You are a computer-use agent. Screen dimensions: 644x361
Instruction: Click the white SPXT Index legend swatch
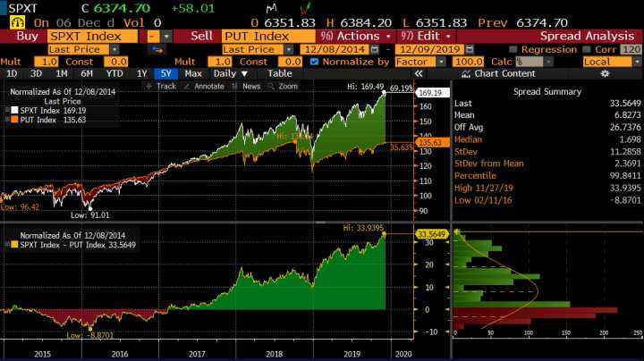pos(13,110)
